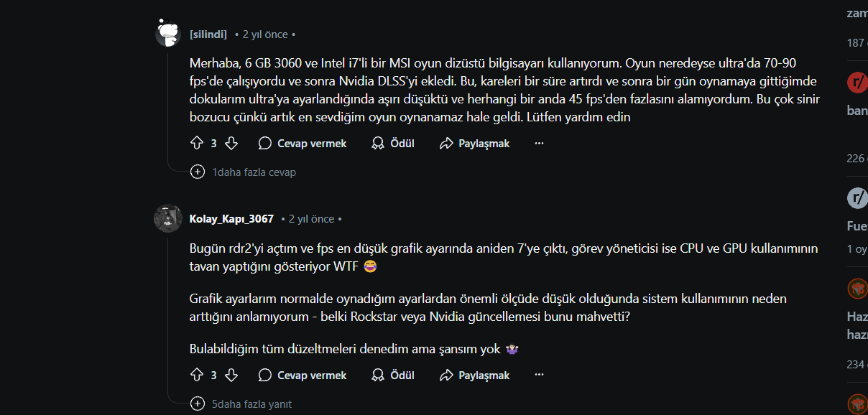This screenshot has height=415, width=868.
Task: Open more options on [silindi] comment
Action: point(539,144)
